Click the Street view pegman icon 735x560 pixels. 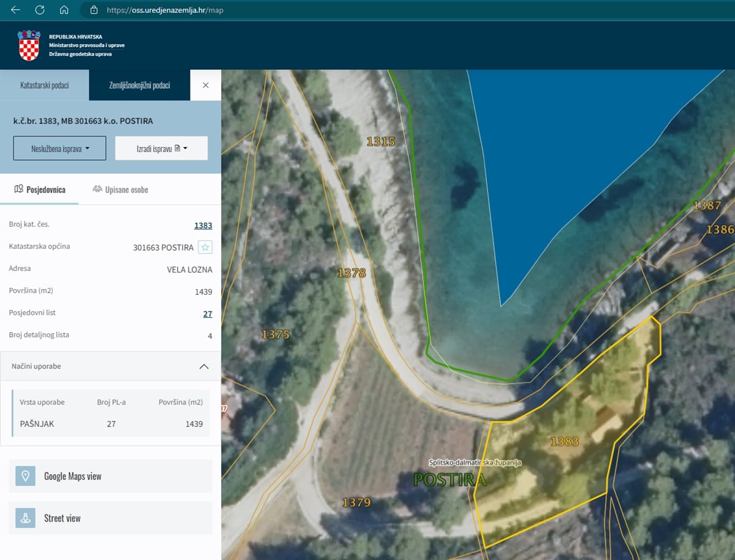coord(25,518)
